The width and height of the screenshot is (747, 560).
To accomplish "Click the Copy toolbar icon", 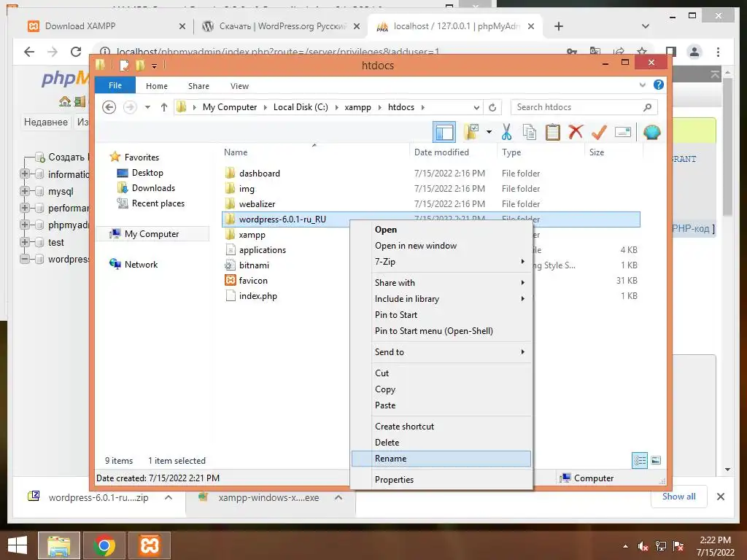I will coord(530,132).
